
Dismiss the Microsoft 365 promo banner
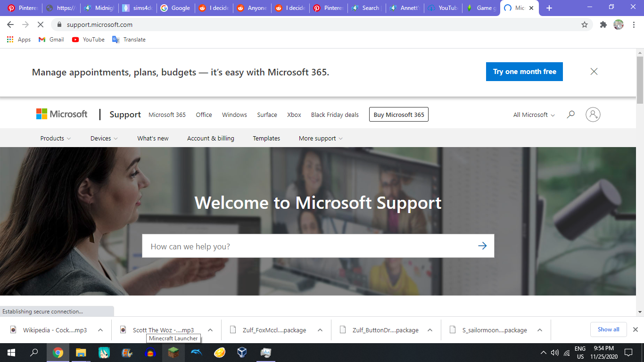pos(594,72)
